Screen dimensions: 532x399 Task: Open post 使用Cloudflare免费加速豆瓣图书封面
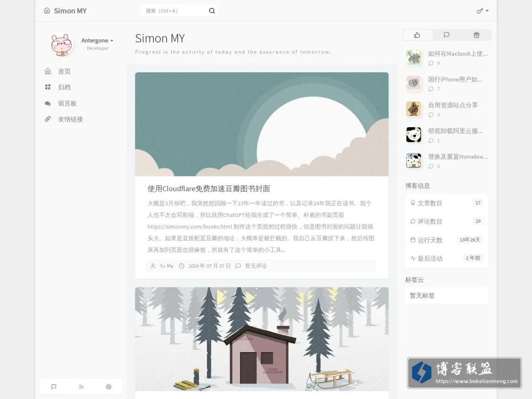(208, 188)
